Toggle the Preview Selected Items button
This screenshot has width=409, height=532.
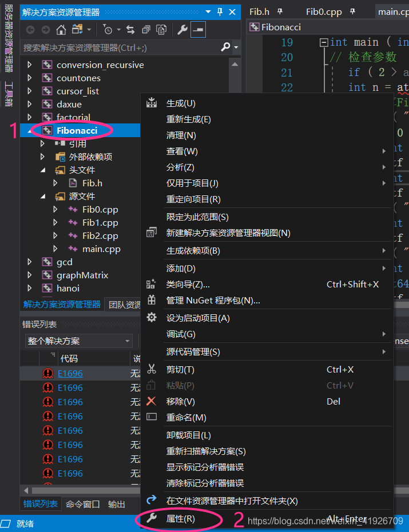coord(198,30)
